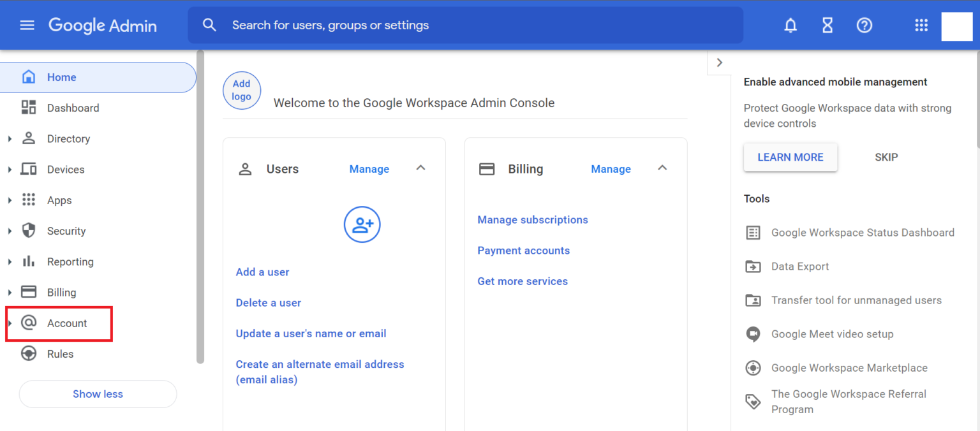Expand the Directory sidebar section

coord(10,138)
